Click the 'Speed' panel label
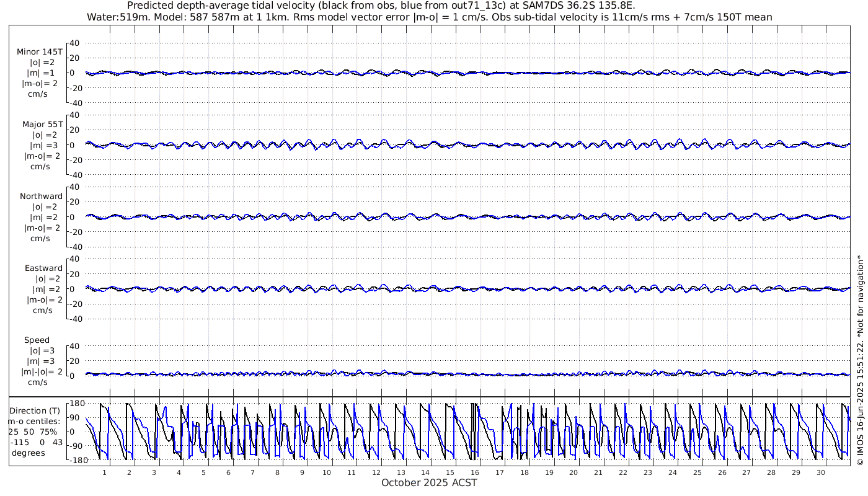Screen dimensions: 868x496 point(37,340)
